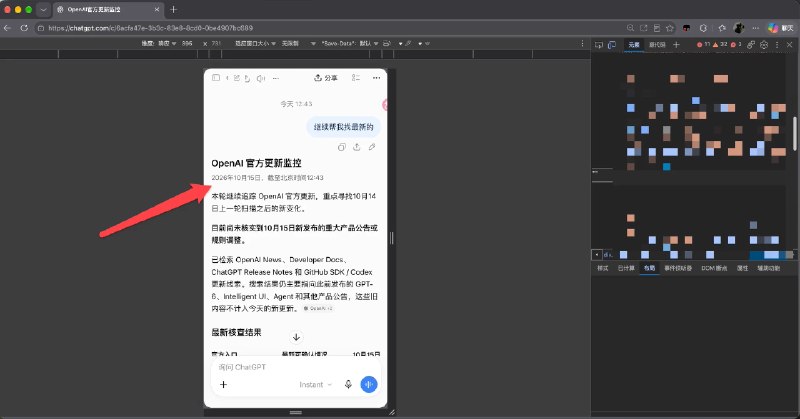Click the heading OpenAI 官方更新监控
This screenshot has width=800, height=419.
[256, 163]
